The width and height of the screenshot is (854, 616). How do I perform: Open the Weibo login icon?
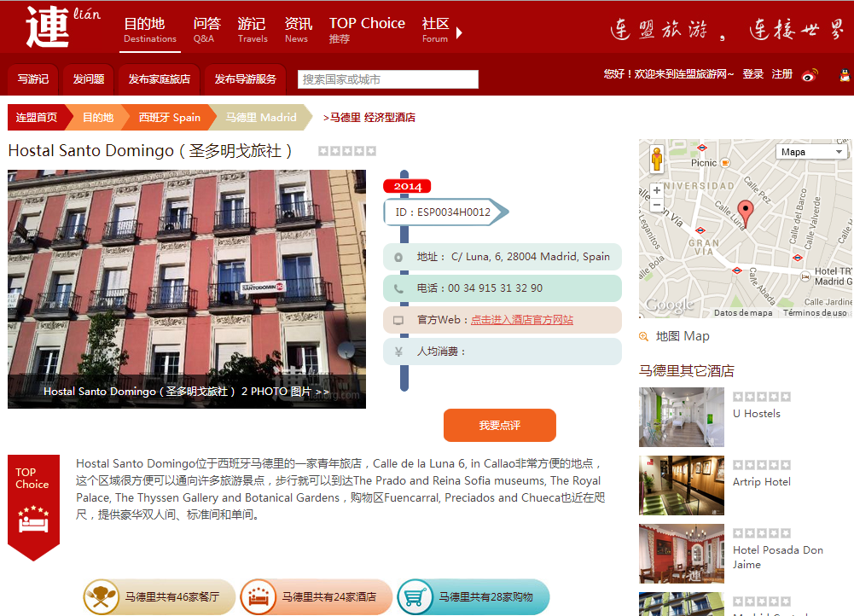[810, 74]
